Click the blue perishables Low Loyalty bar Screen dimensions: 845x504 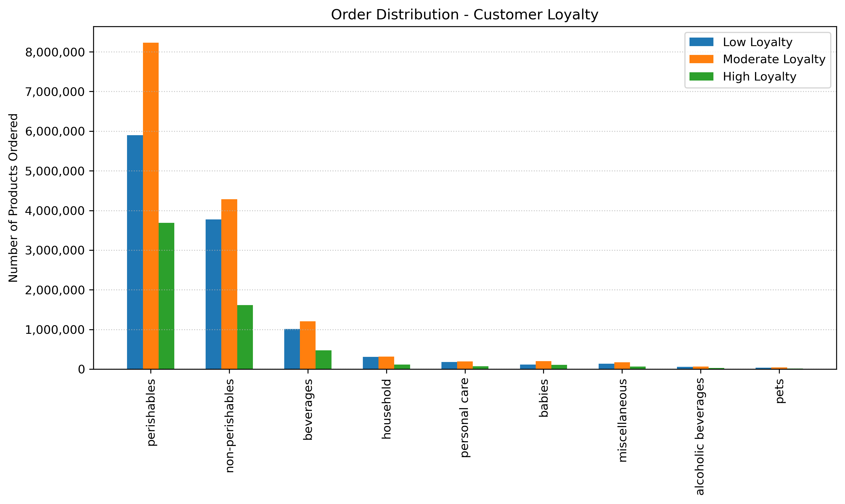tap(135, 252)
